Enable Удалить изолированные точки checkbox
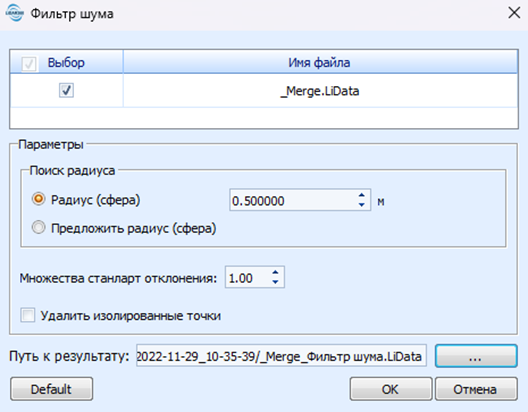The image size is (528, 412). 28,315
